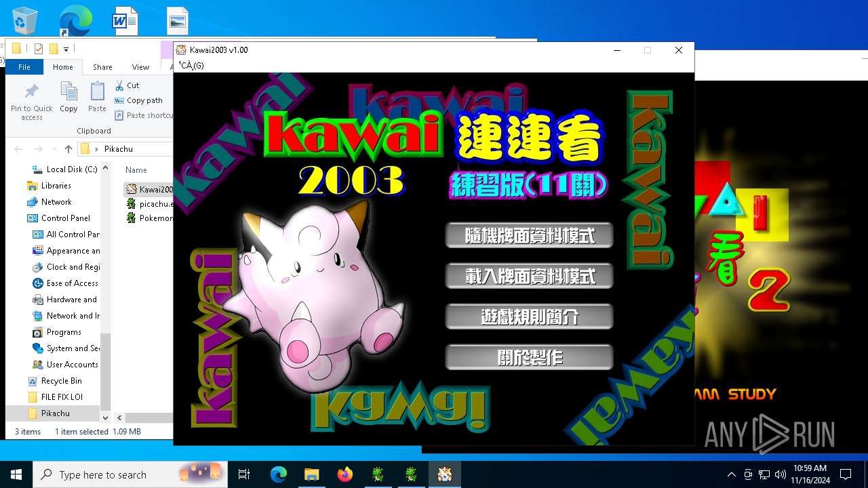Click the Name column header
Image resolution: width=868 pixels, height=488 pixels.
(136, 170)
